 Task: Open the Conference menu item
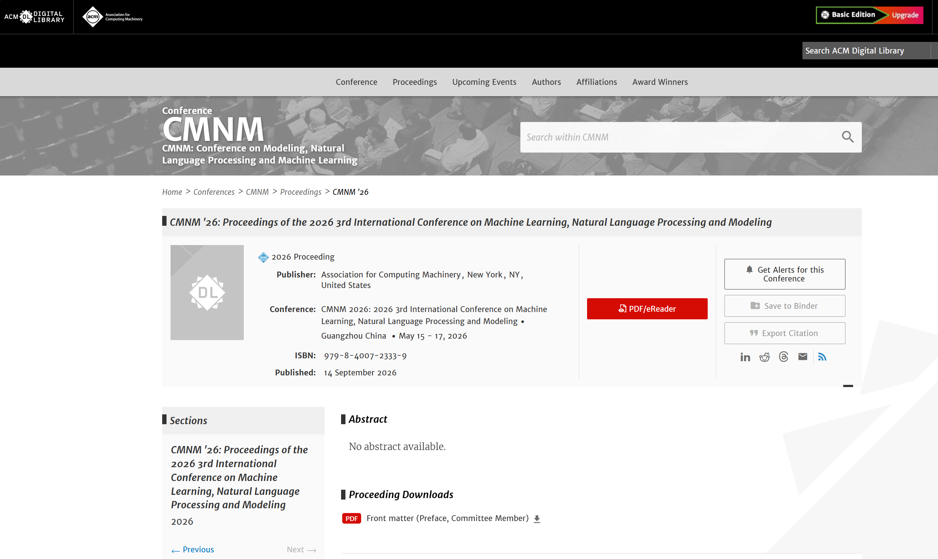click(x=356, y=82)
